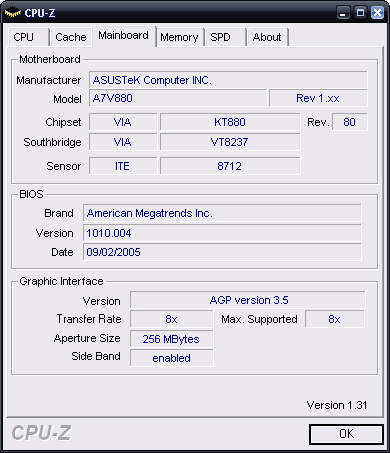Image resolution: width=390 pixels, height=453 pixels.
Task: Show the About tab
Action: click(x=267, y=37)
